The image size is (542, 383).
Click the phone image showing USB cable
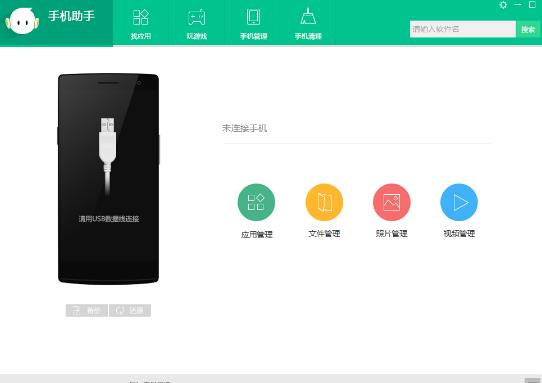tap(108, 179)
